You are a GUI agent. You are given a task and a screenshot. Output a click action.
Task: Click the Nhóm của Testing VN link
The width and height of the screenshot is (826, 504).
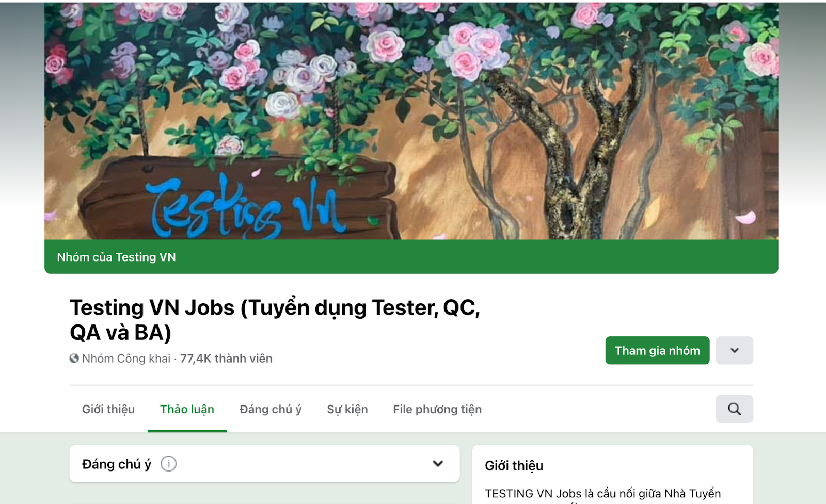(x=116, y=257)
